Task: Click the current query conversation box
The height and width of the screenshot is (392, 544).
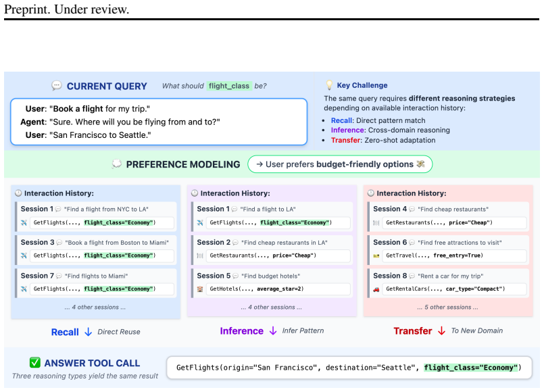Action: point(159,122)
